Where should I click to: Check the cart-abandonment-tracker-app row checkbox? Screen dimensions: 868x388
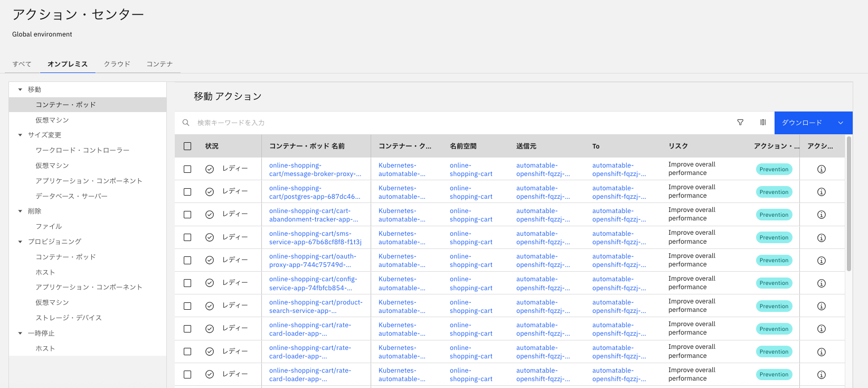pos(187,215)
